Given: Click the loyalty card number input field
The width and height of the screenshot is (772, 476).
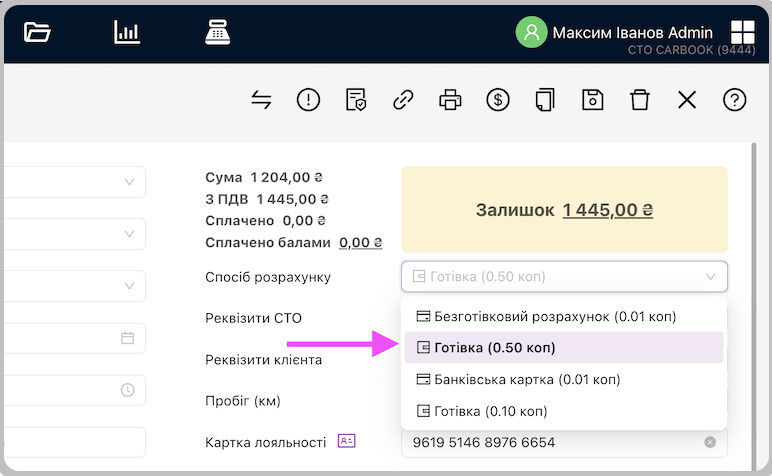Looking at the screenshot, I should point(550,442).
